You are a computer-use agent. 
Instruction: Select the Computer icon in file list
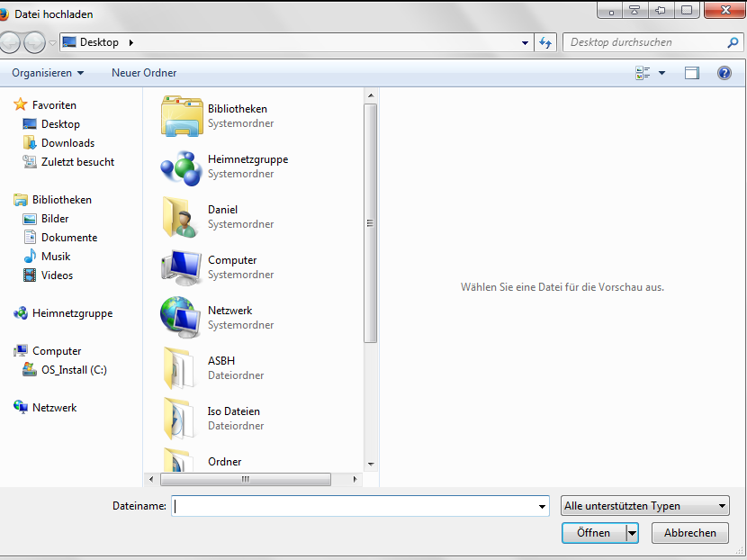click(182, 267)
